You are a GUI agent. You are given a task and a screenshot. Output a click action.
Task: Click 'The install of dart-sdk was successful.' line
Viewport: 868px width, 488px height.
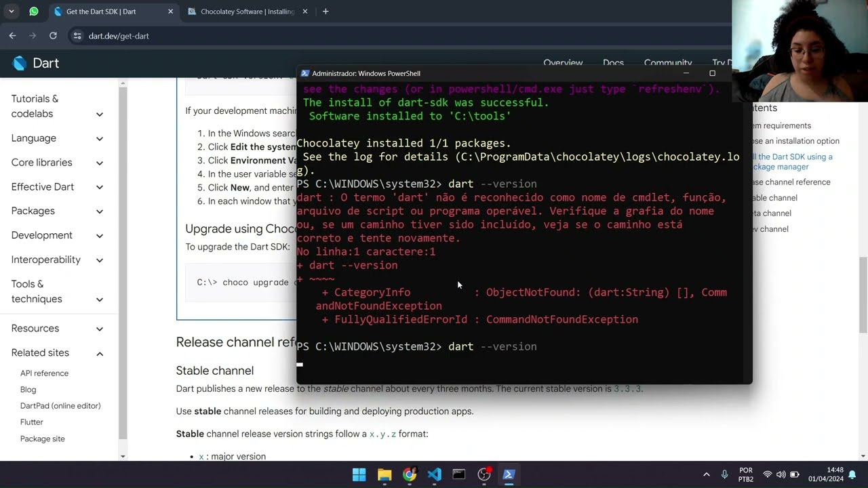(x=426, y=102)
